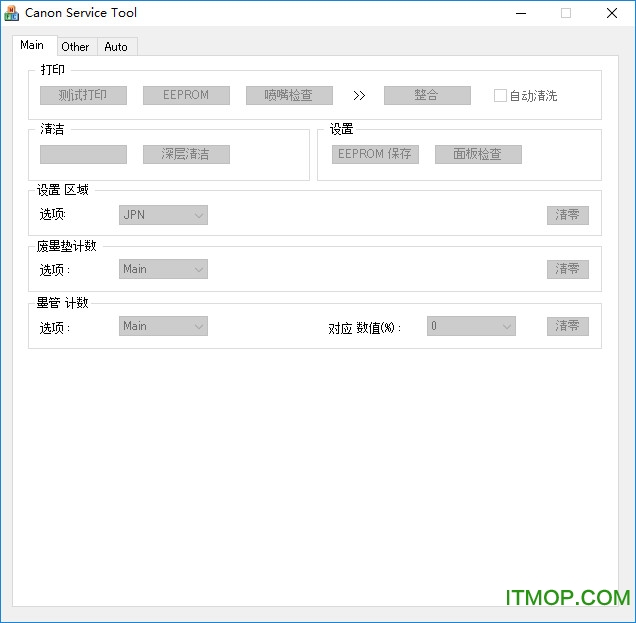Open the 墨管 计数 Main dropdown

coord(163,326)
